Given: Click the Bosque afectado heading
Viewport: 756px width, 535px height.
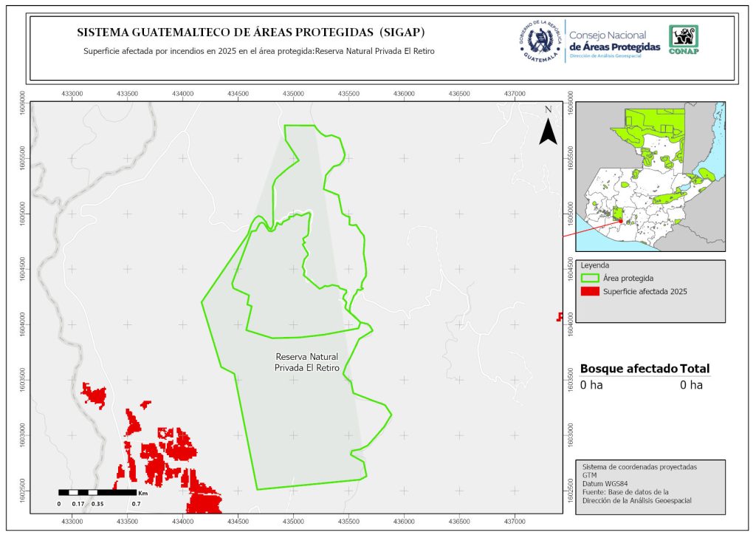Looking at the screenshot, I should 628,369.
